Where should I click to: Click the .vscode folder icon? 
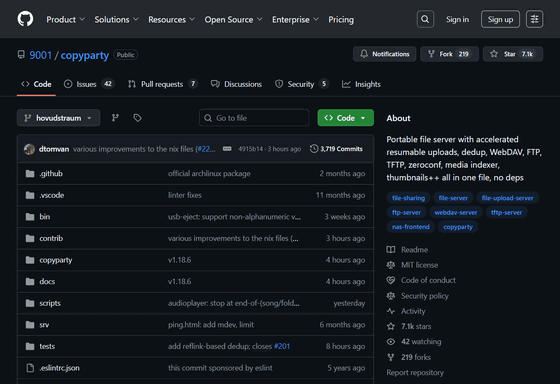[x=30, y=195]
